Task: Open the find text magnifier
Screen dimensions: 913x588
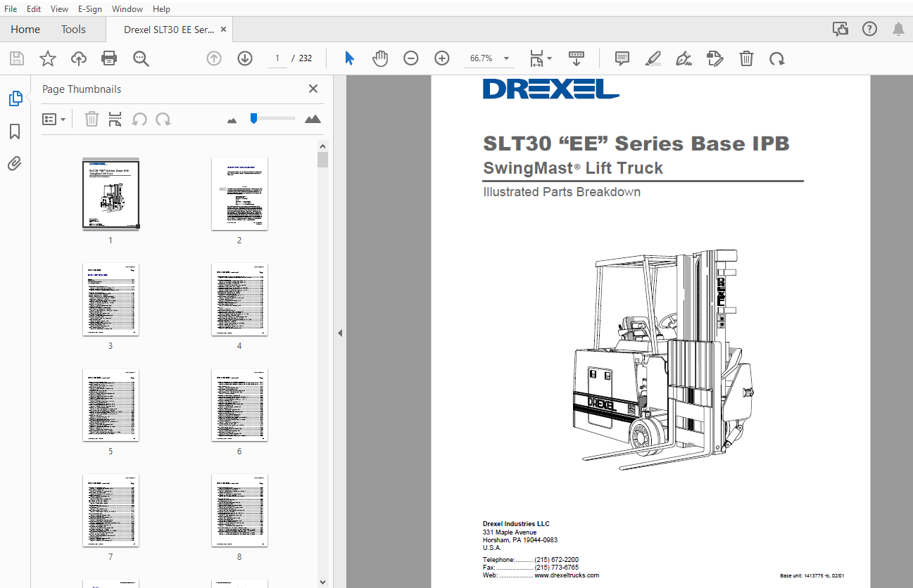Action: 141,58
